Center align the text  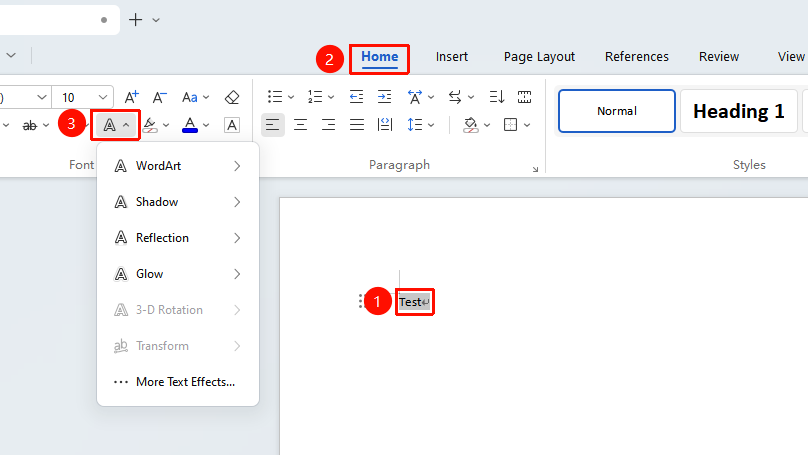(300, 125)
